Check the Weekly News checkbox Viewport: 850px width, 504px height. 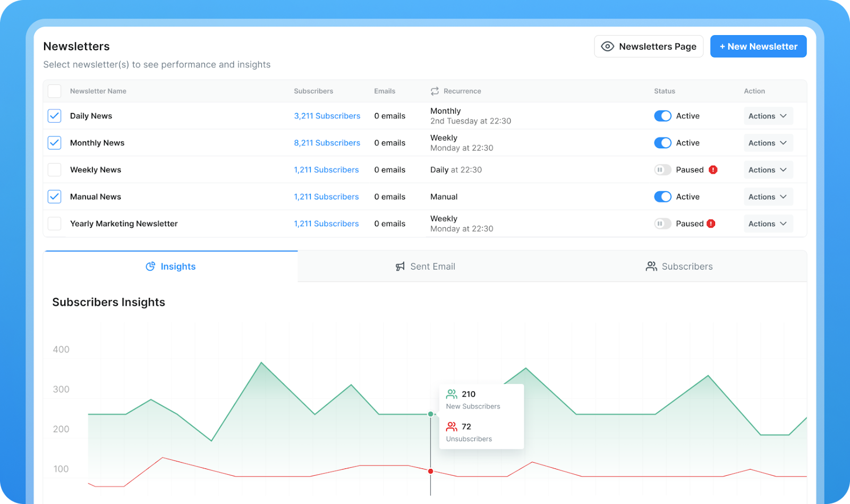[x=54, y=170]
